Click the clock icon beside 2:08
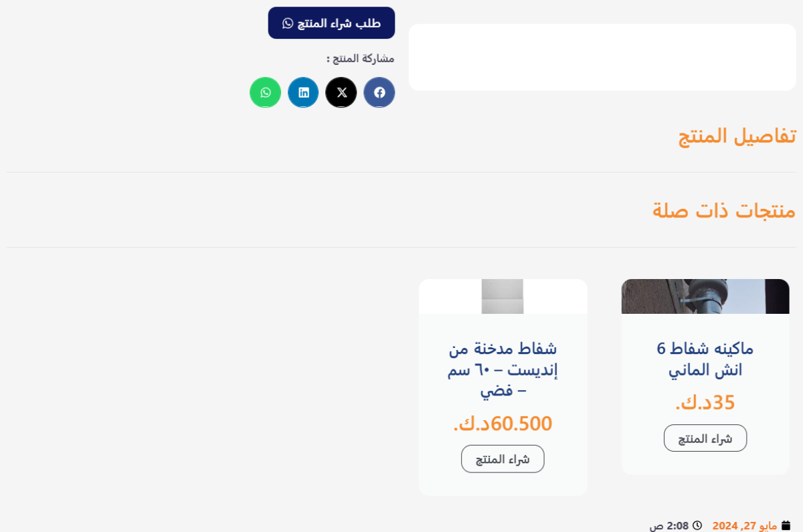Viewport: 803px width, 532px height. (697, 525)
